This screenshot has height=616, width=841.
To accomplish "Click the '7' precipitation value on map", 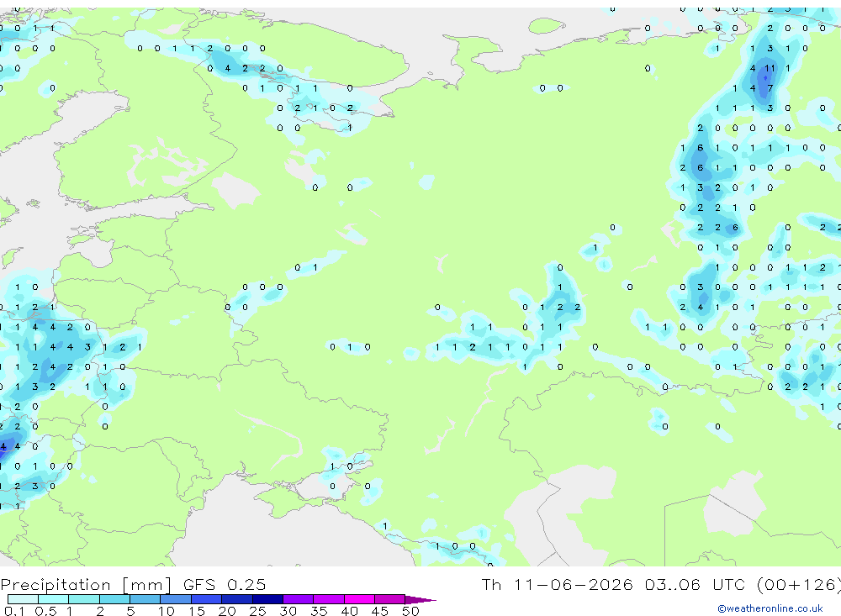I will [x=770, y=88].
